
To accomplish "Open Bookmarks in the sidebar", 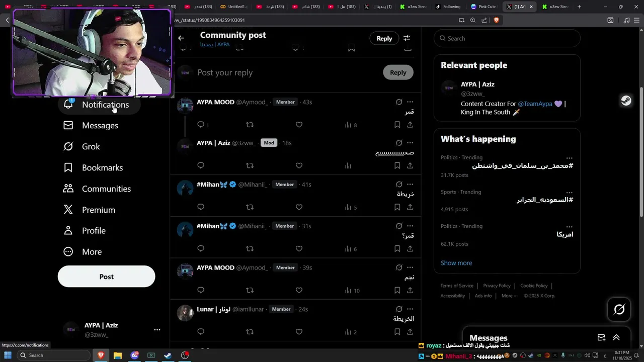I will click(93, 168).
